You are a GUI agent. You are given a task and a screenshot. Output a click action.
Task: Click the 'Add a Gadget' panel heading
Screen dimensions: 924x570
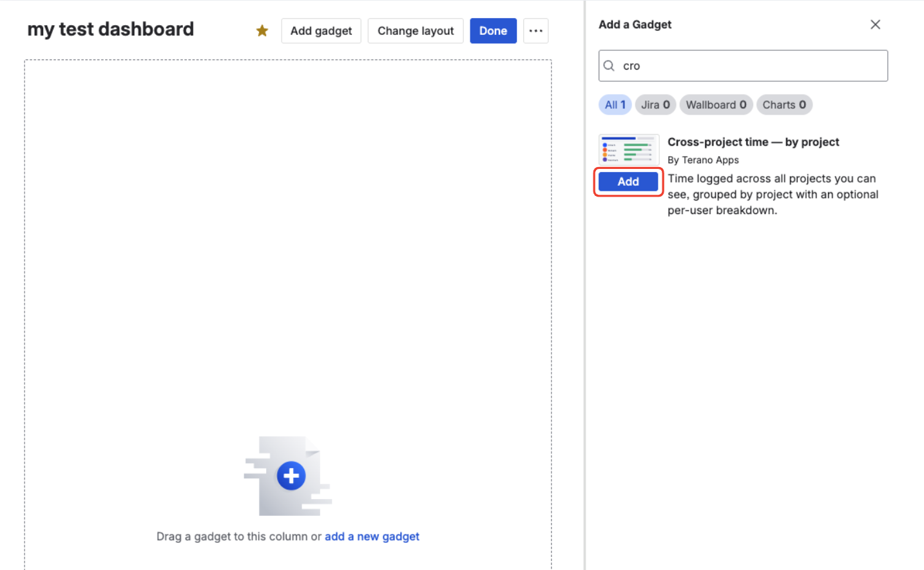point(635,25)
